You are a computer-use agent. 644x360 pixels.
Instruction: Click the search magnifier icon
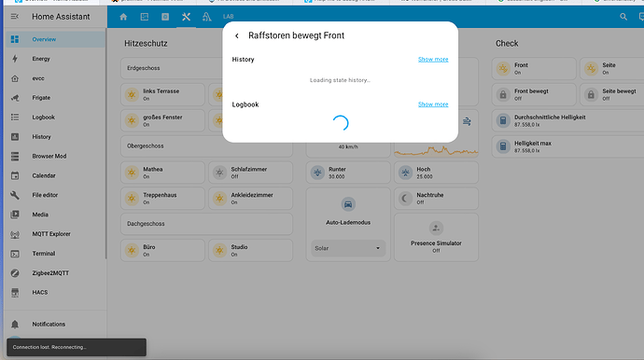(623, 17)
